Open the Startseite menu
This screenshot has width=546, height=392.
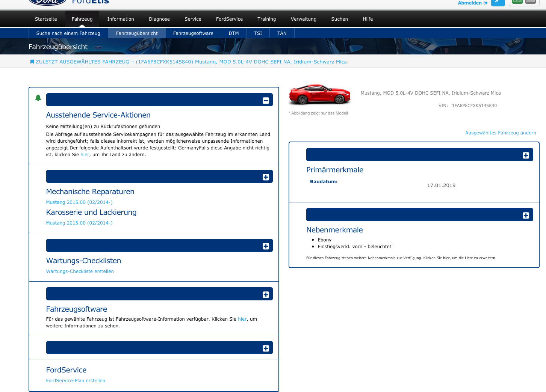point(46,19)
